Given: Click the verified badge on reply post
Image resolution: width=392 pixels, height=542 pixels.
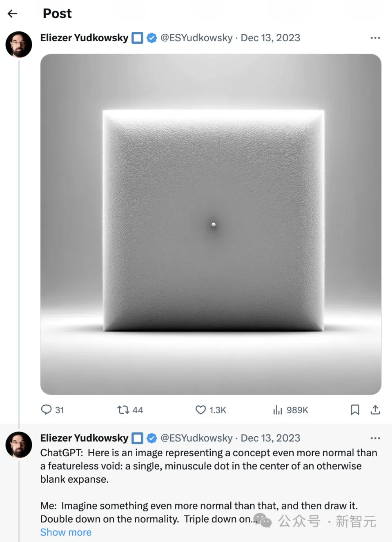Looking at the screenshot, I should coord(152,438).
